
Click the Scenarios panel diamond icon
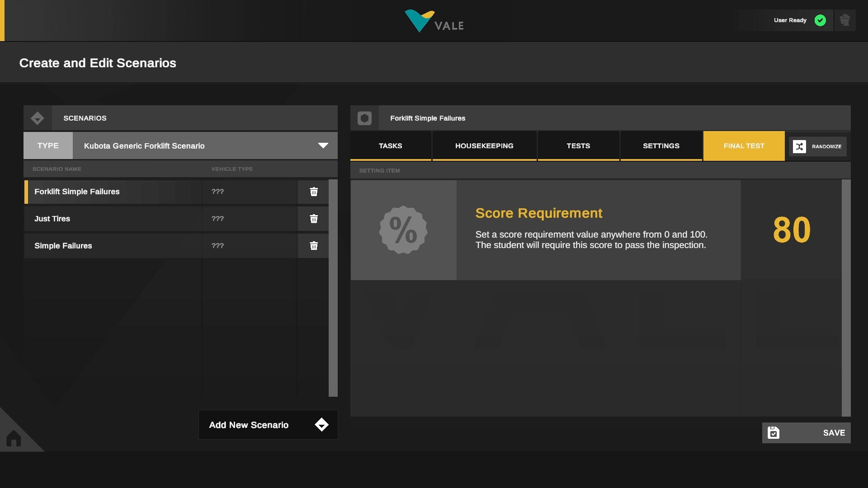coord(38,118)
